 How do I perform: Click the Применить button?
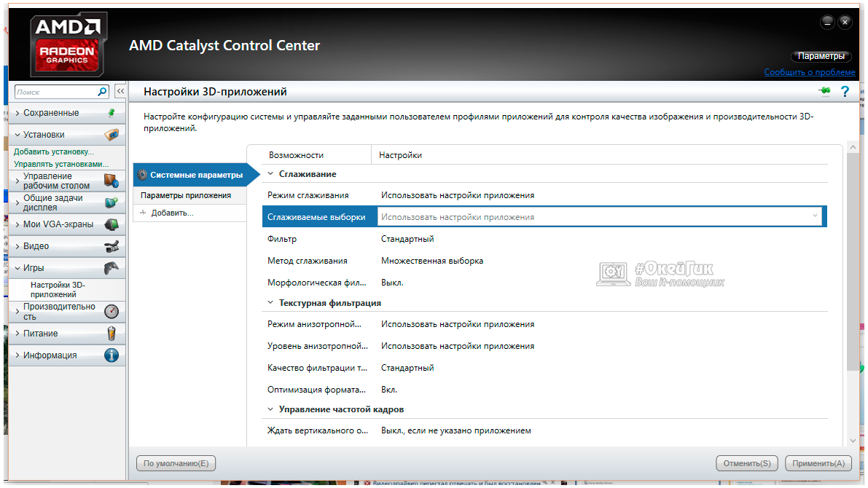[x=818, y=463]
